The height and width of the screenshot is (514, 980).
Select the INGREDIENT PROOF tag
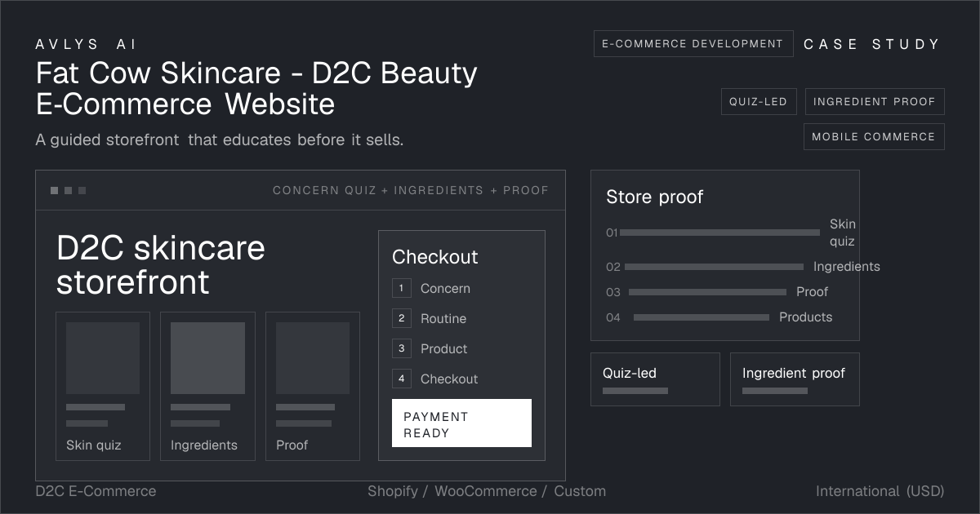pyautogui.click(x=875, y=102)
